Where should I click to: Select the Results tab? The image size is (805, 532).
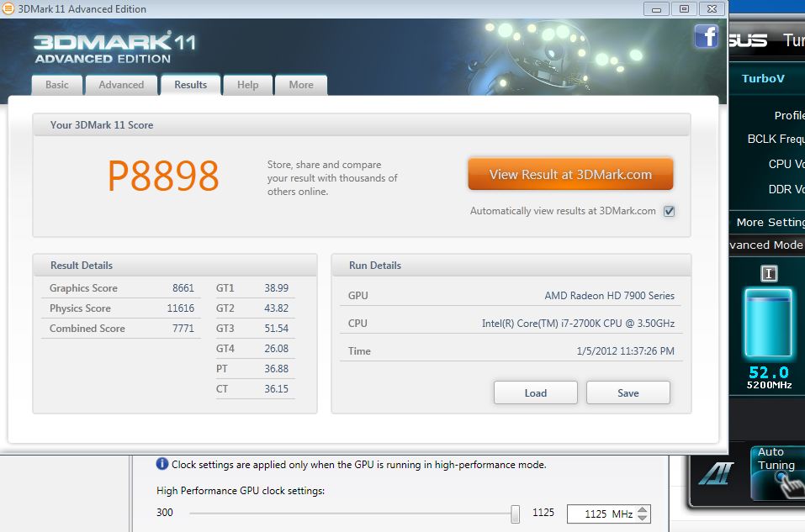(190, 85)
